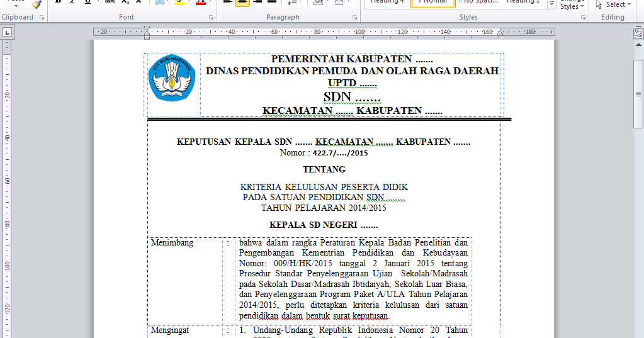Click the Borders icon in Paragraph group
The image size is (644, 338).
(339, 2)
